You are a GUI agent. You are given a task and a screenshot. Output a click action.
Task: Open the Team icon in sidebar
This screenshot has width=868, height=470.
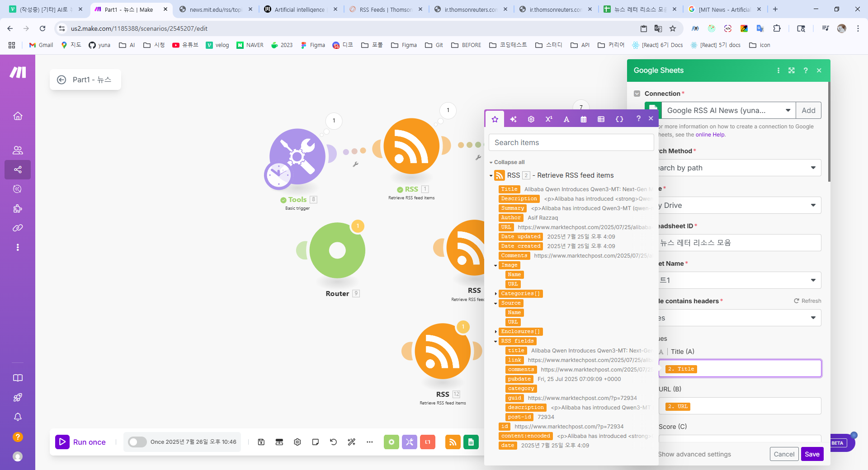[18, 150]
